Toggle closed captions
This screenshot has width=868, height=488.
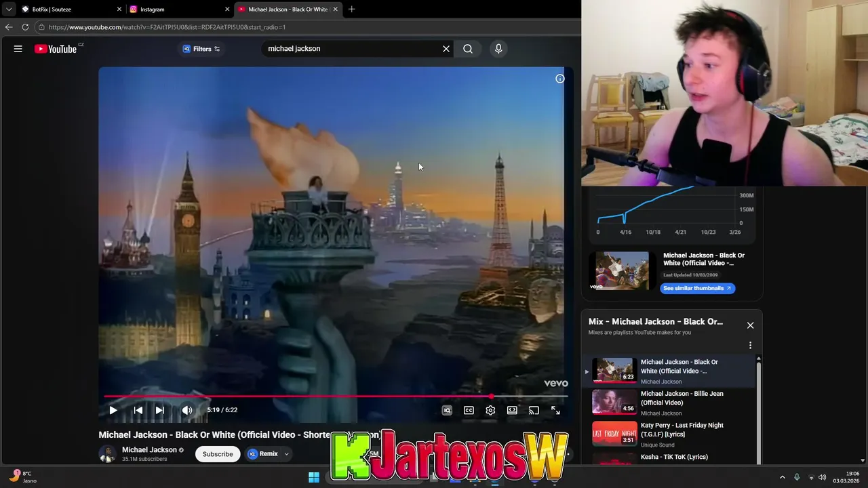[x=469, y=410]
